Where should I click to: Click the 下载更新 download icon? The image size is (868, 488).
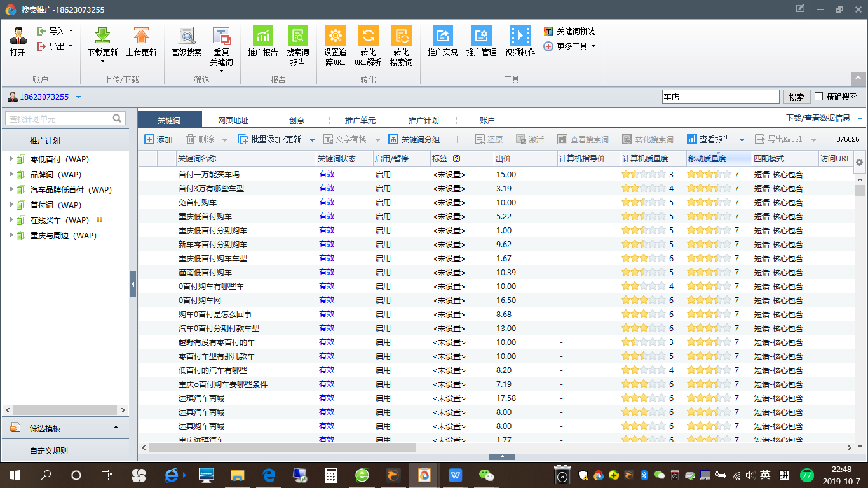click(102, 36)
